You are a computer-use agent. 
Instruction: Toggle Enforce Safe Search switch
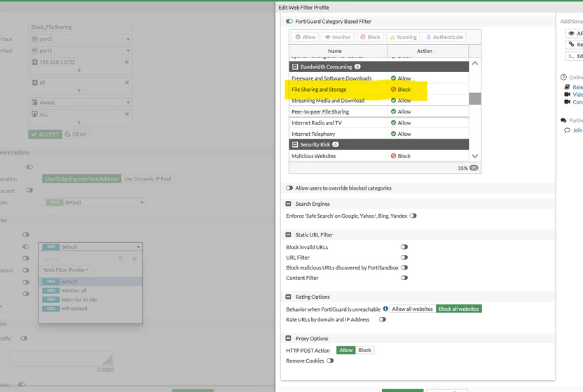pos(413,216)
